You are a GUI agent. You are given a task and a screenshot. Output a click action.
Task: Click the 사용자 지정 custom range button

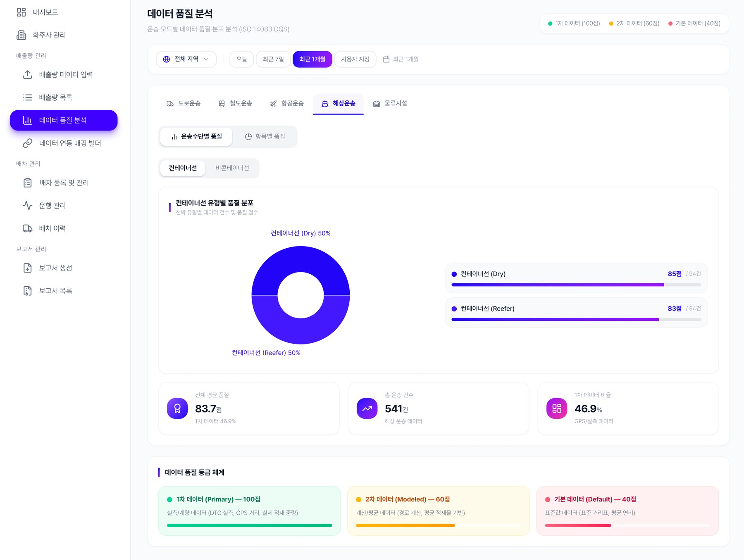[355, 59]
